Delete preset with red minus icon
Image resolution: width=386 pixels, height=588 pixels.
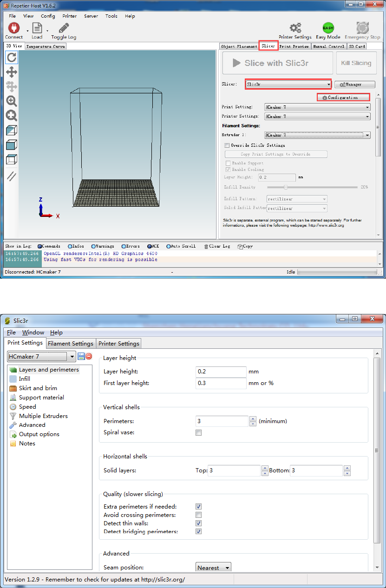[x=89, y=357]
